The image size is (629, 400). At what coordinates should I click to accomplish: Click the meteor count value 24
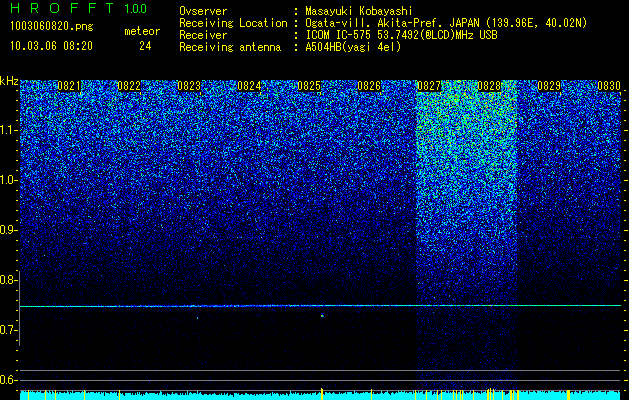pos(145,46)
